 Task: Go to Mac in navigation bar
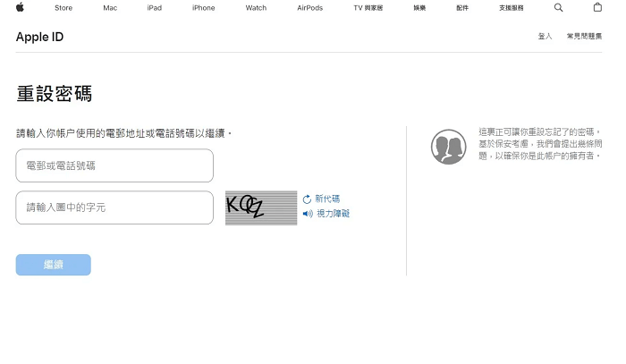coord(110,7)
